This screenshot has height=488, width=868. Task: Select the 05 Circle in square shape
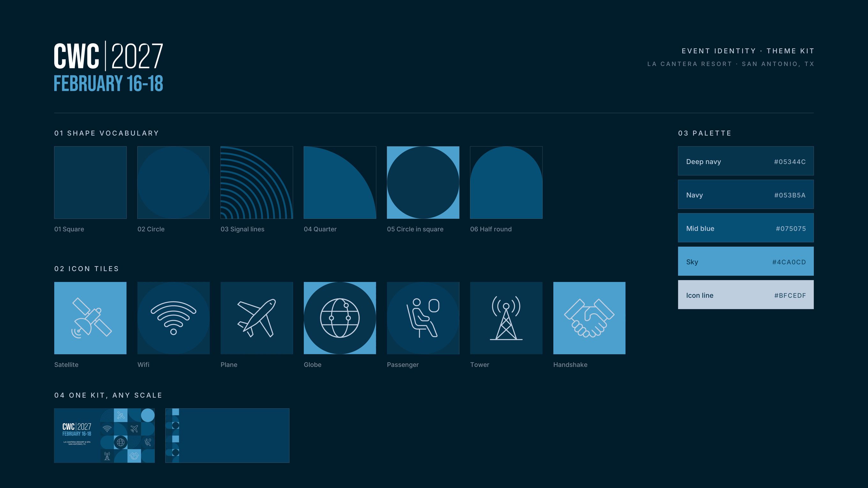coord(423,182)
